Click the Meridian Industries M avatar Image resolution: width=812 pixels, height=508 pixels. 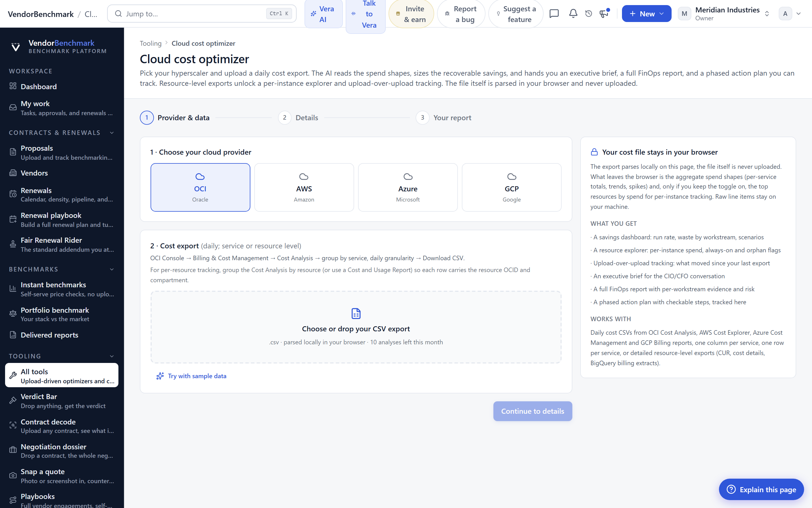684,14
